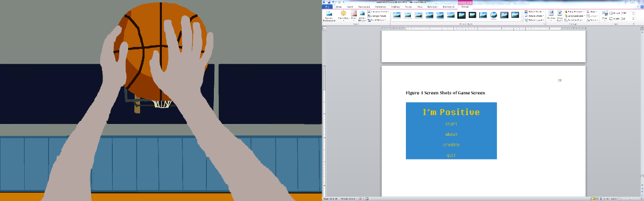Open the Corrections picture adjustments
This screenshot has height=201, width=644.
point(344,16)
